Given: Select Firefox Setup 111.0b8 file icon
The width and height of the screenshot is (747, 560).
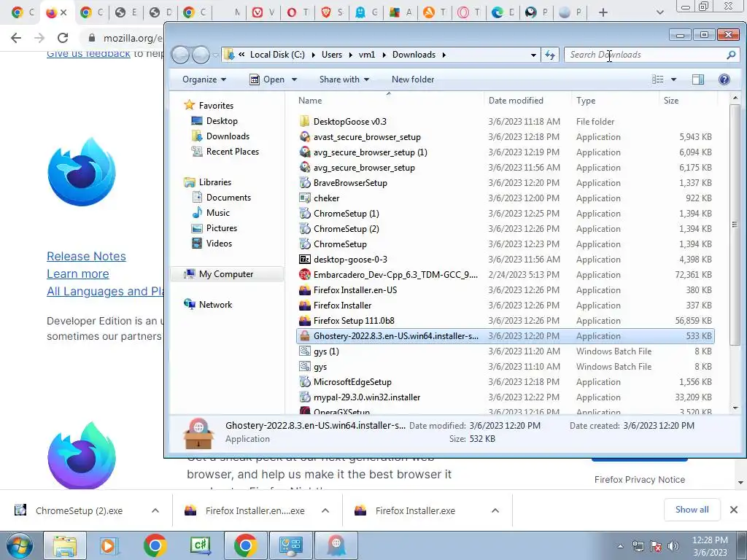Looking at the screenshot, I should coord(305,321).
